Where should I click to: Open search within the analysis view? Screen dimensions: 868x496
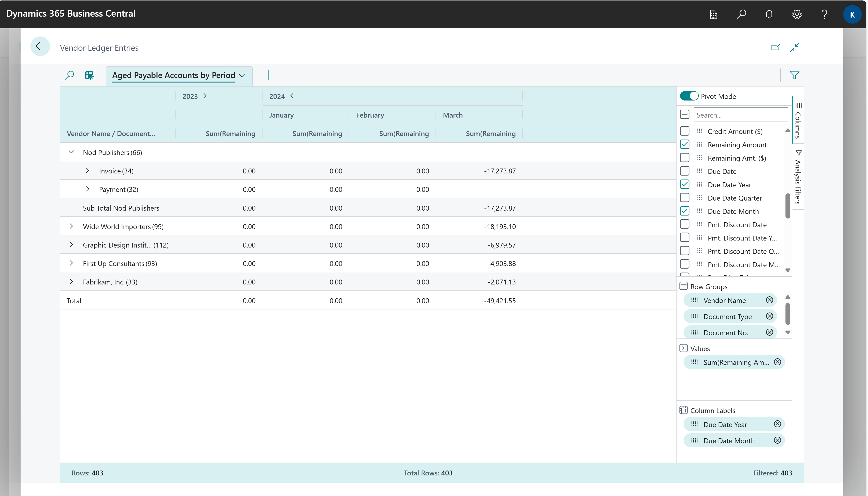(69, 75)
